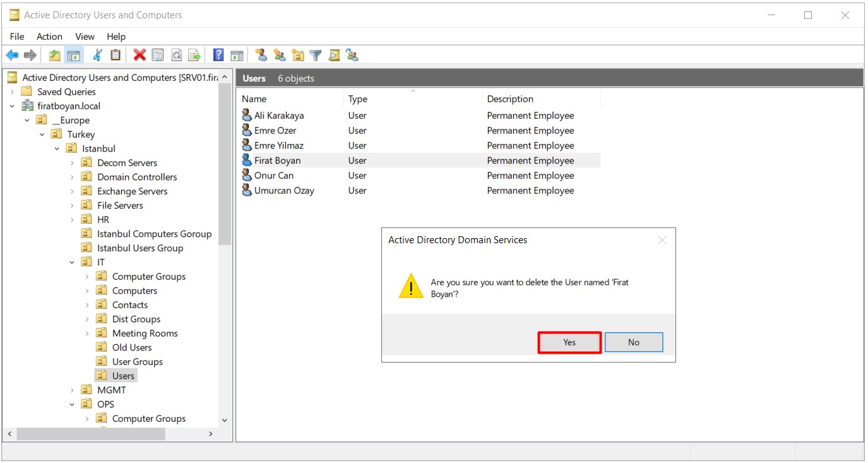The width and height of the screenshot is (868, 463).
Task: Expand the MGMT organizational unit
Action: [72, 390]
